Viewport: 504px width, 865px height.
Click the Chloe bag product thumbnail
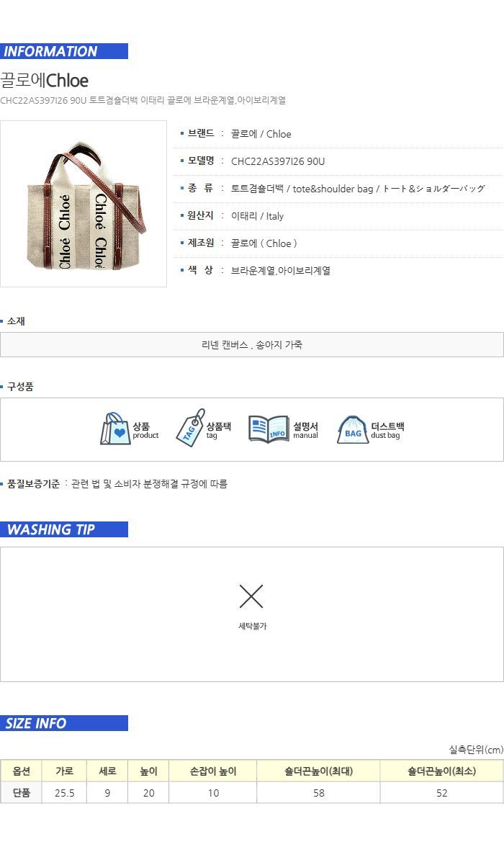pos(84,204)
